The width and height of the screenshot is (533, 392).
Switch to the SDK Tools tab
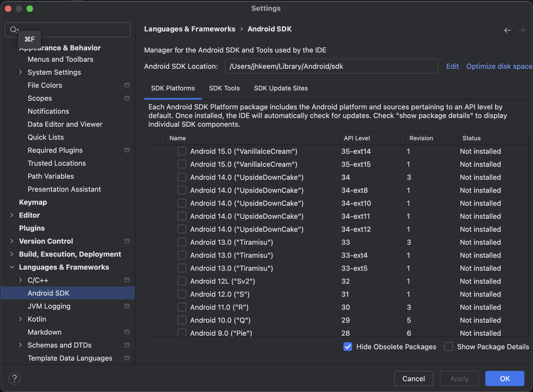(224, 88)
